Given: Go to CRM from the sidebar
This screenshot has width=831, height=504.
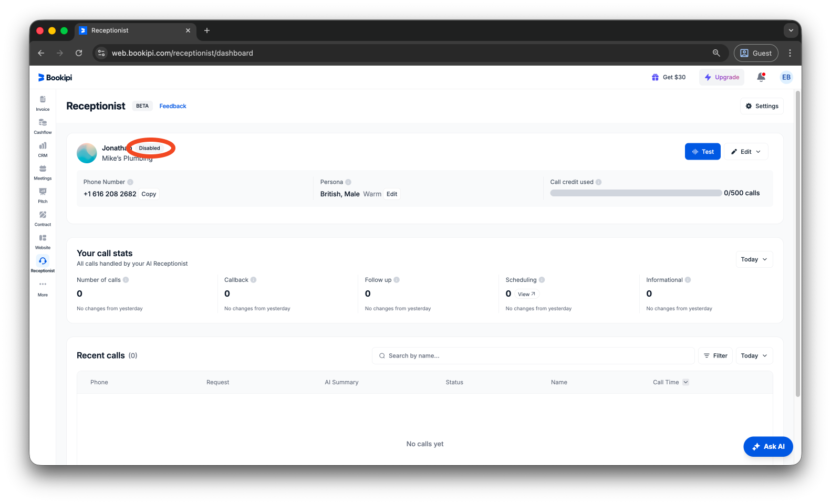Looking at the screenshot, I should pos(43,149).
